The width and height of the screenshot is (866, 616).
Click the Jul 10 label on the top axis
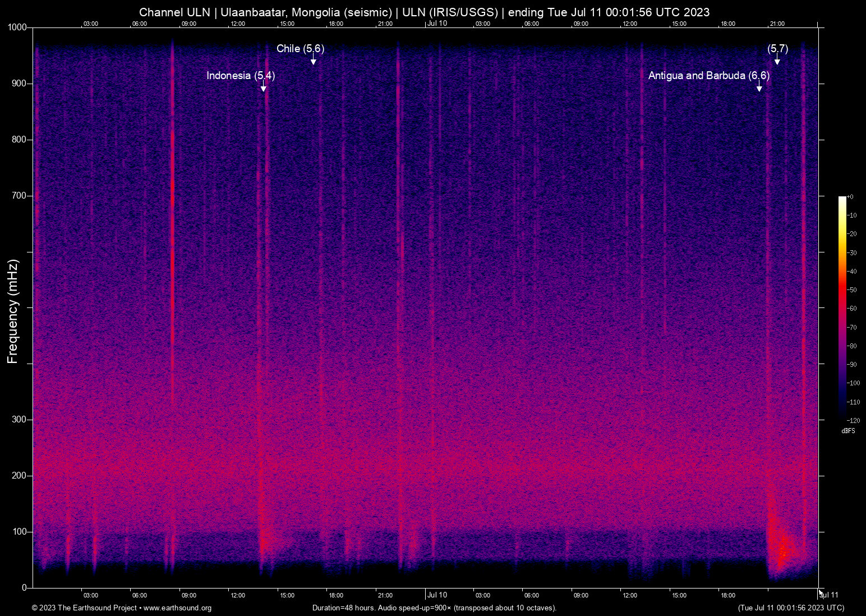point(437,24)
